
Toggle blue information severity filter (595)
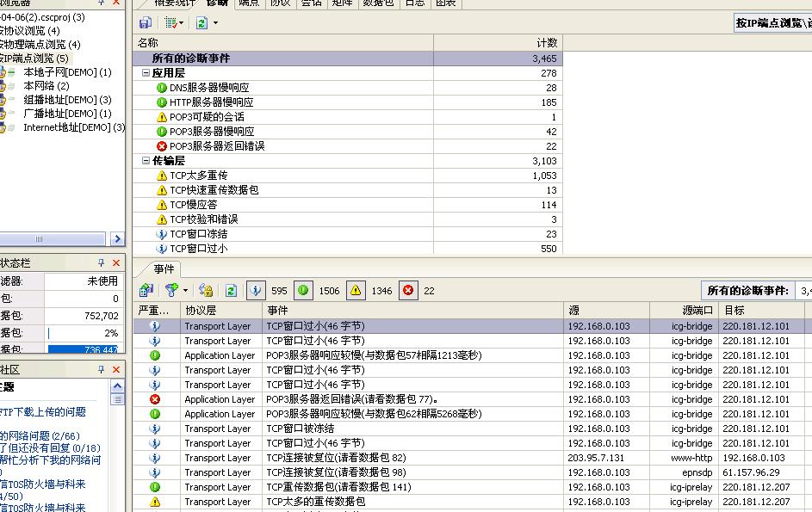[x=257, y=291]
